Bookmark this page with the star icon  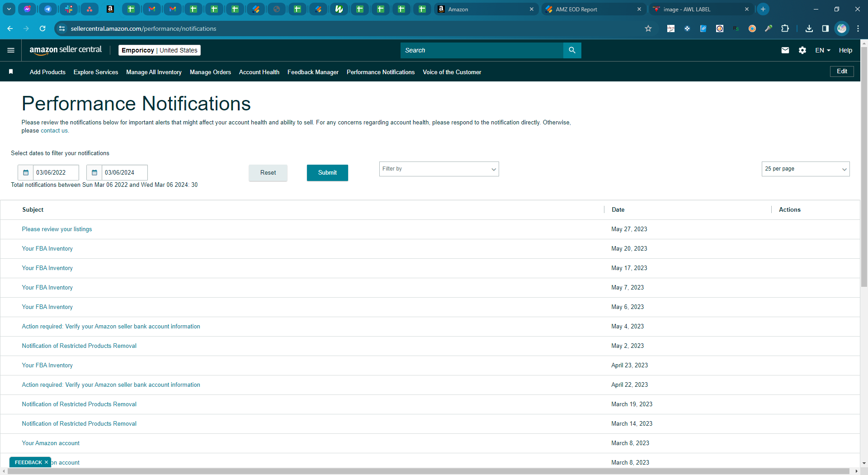648,28
